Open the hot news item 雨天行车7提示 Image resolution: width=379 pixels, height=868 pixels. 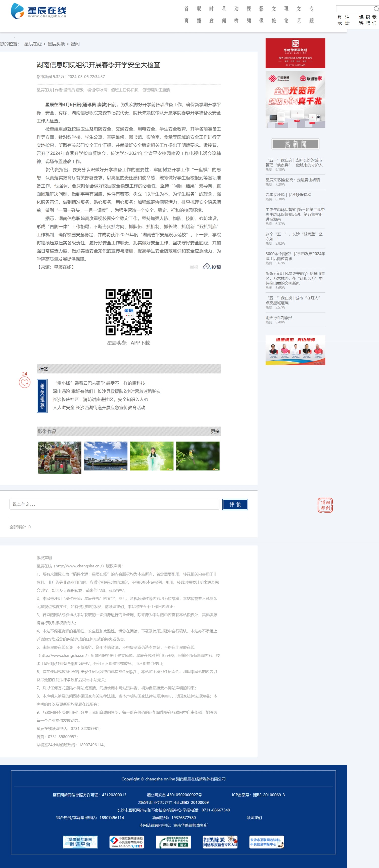279,317
